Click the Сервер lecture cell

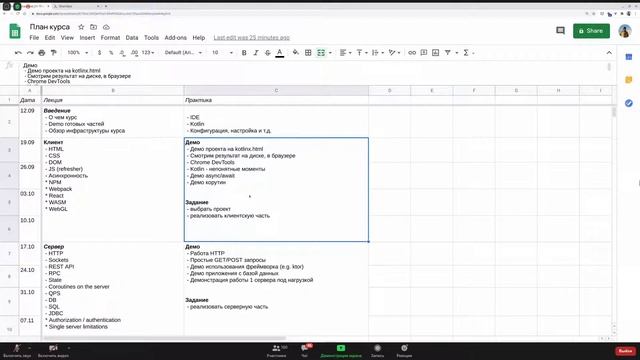tap(113, 289)
